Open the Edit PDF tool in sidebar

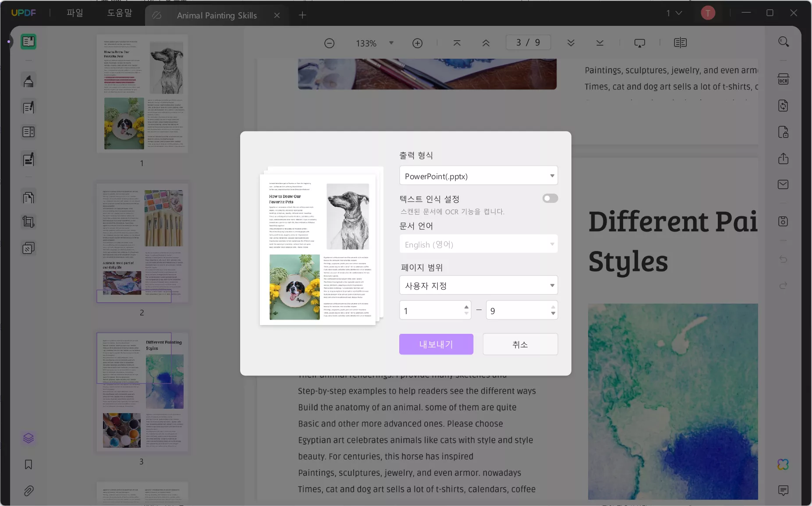click(28, 107)
